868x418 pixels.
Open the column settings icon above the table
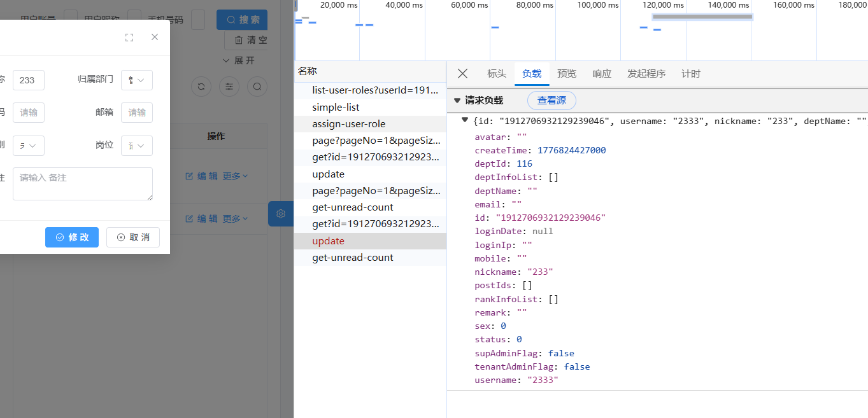tap(229, 87)
